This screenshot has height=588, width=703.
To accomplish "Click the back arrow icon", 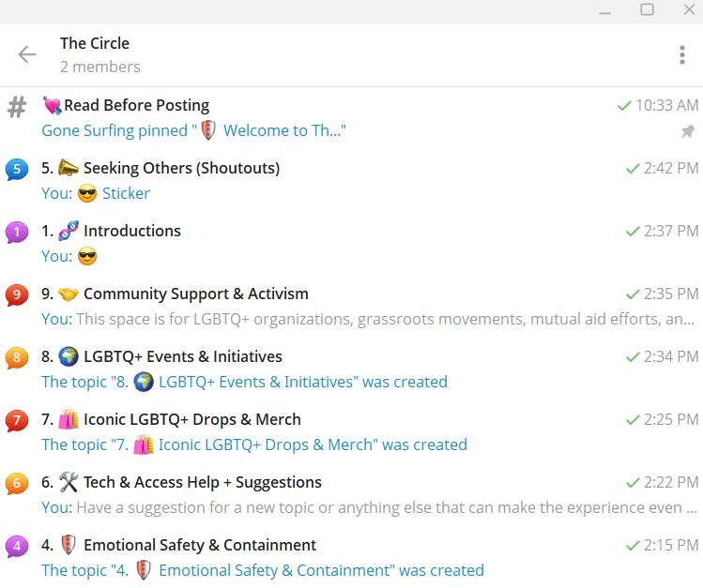I will 27,54.
